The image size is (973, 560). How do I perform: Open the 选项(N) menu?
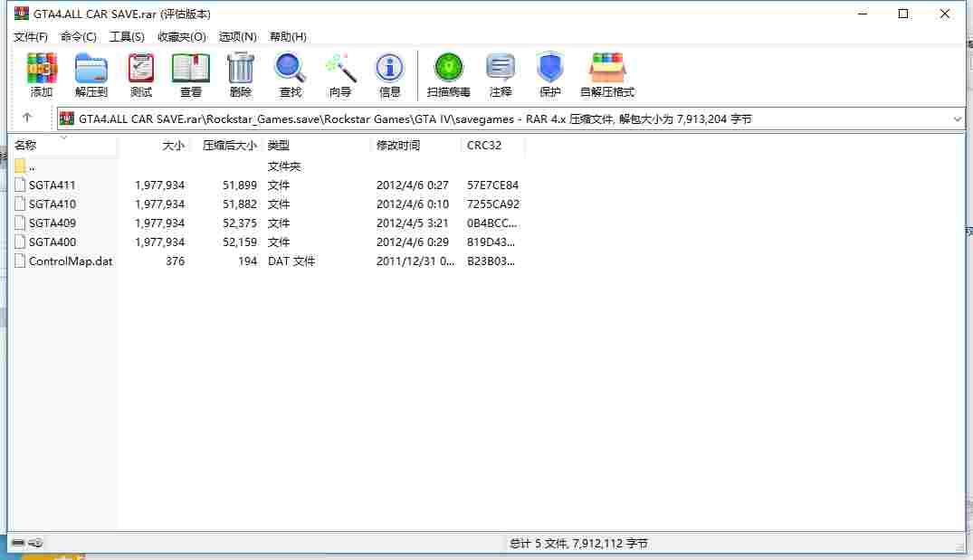[x=238, y=36]
